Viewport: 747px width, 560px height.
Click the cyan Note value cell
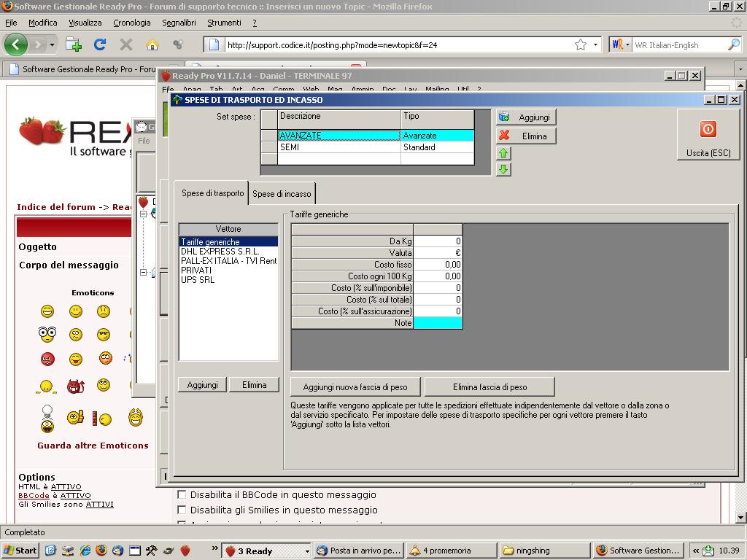(x=438, y=323)
